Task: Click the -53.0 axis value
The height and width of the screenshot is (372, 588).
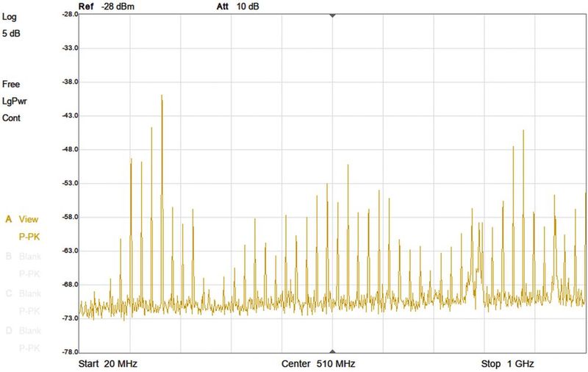Action: click(70, 183)
